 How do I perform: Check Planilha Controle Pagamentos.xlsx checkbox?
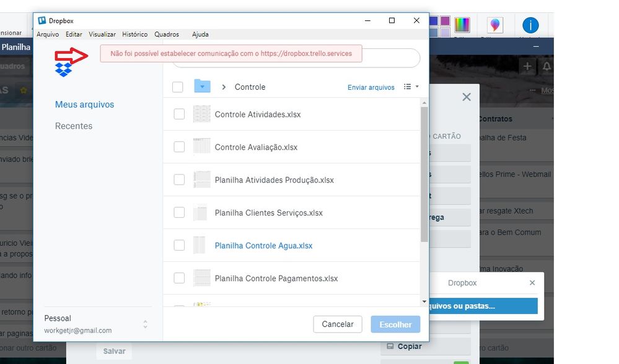click(179, 278)
